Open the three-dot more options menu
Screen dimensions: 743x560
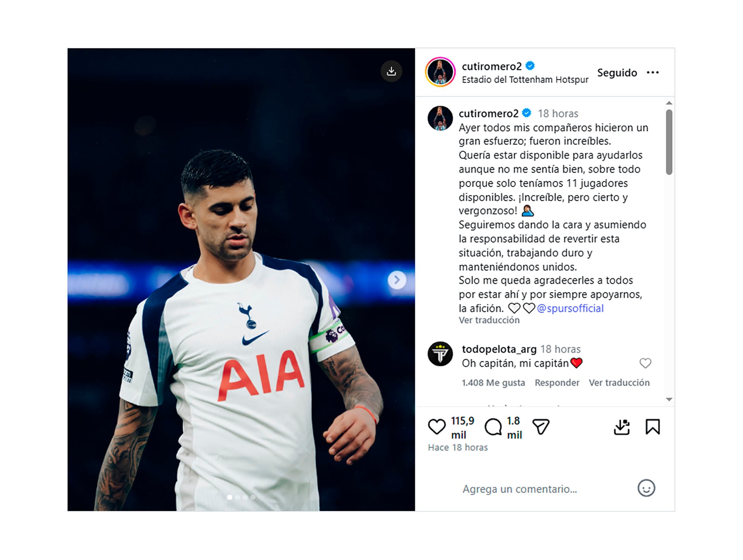(652, 72)
